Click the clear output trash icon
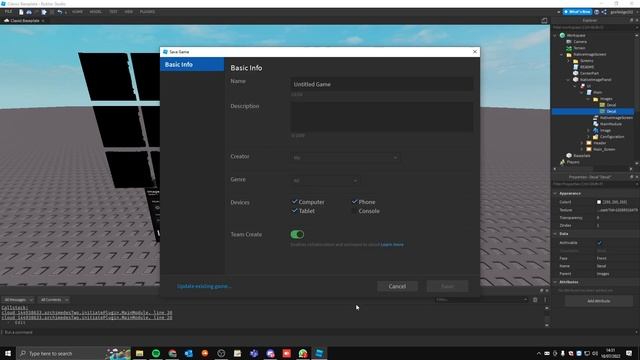 pyautogui.click(x=535, y=300)
